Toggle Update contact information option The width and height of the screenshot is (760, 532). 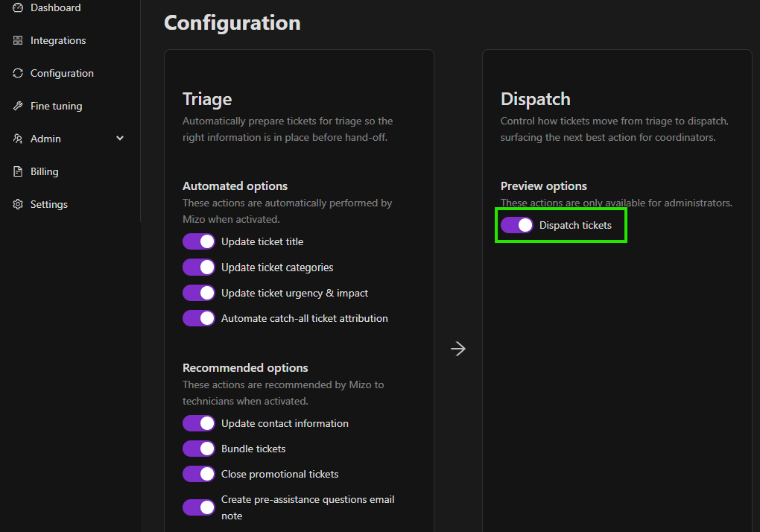199,423
